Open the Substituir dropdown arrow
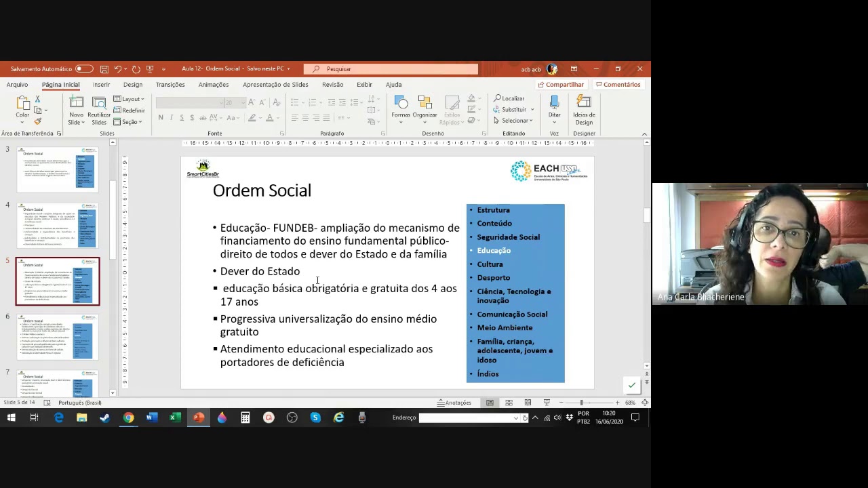 pos(532,110)
